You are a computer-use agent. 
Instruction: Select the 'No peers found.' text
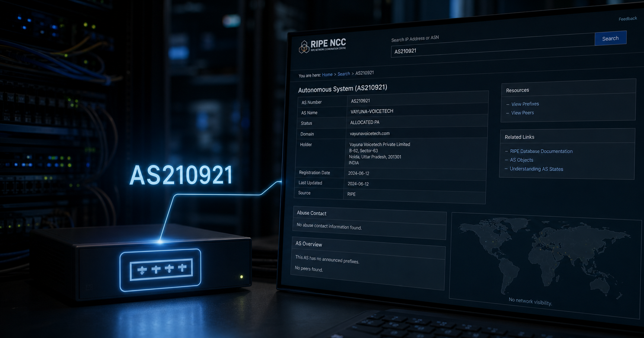pos(309,268)
